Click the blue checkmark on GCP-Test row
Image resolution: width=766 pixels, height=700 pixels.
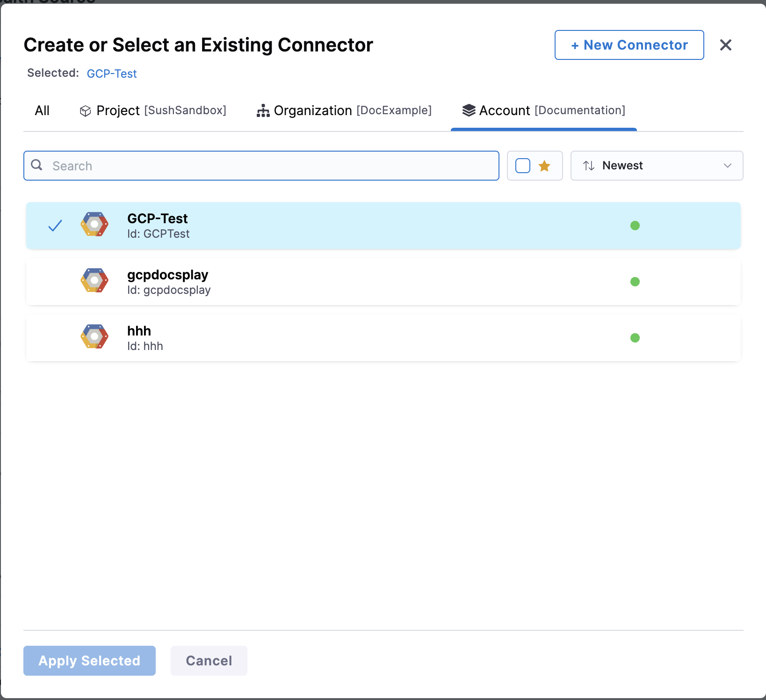55,226
